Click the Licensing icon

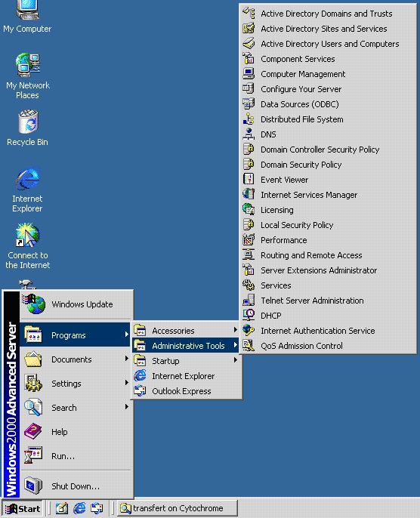(249, 210)
